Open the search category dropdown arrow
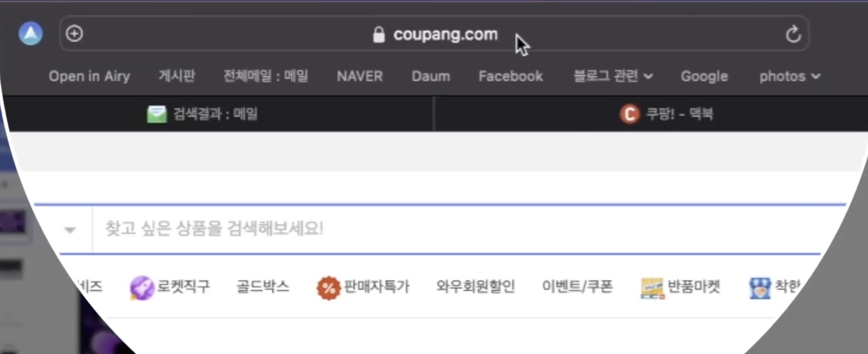 pyautogui.click(x=70, y=230)
